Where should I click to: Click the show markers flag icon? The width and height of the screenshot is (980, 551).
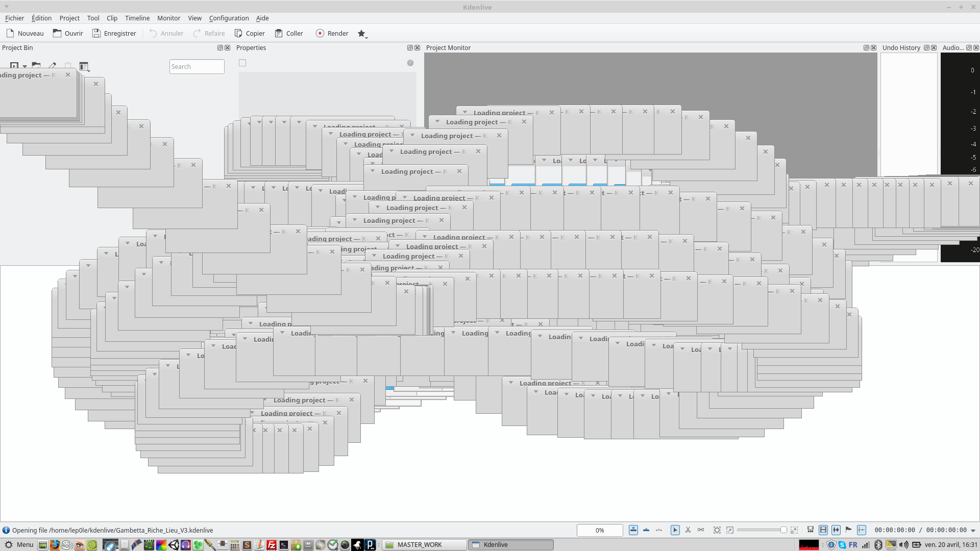pos(848,530)
